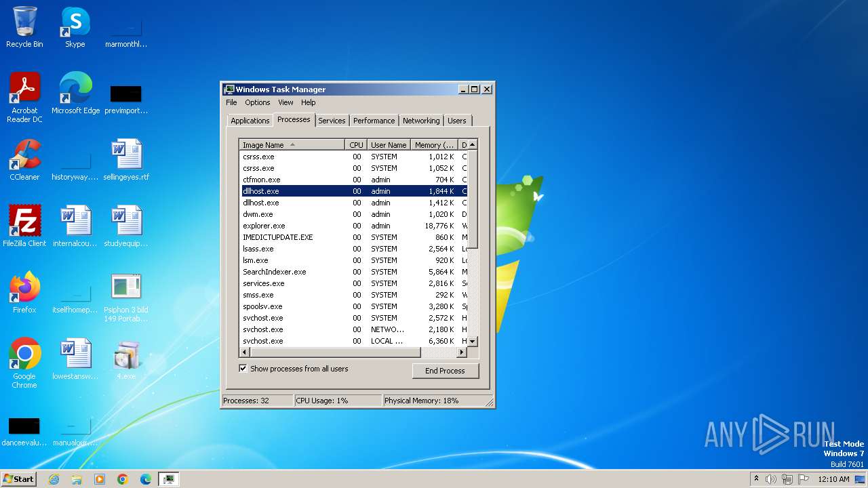Open the Options menu in Task Manager
This screenshot has width=868, height=488.
tap(258, 102)
